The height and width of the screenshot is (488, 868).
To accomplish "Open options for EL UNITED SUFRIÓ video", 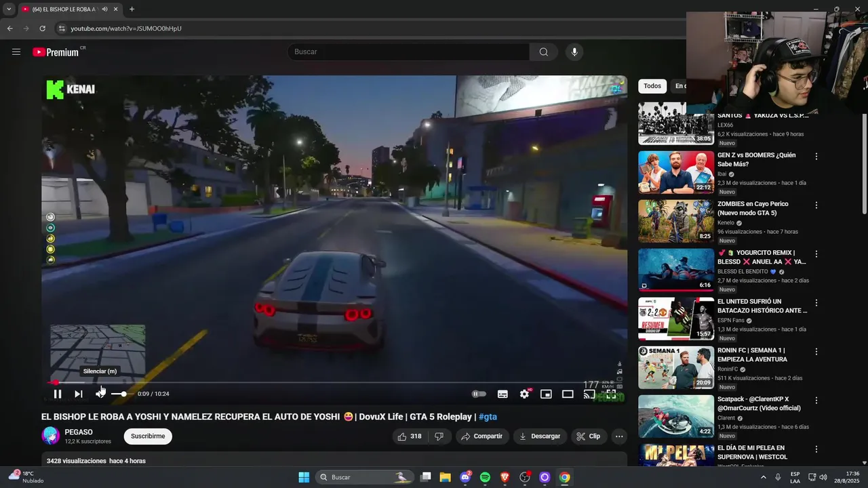I will pyautogui.click(x=816, y=303).
